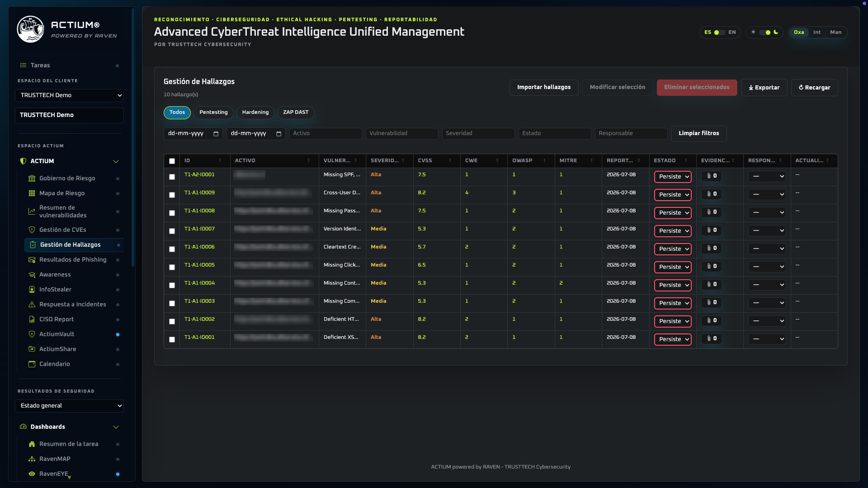Open Estado dropdown for T1-A2-ID001
The width and height of the screenshot is (868, 488).
(x=673, y=177)
